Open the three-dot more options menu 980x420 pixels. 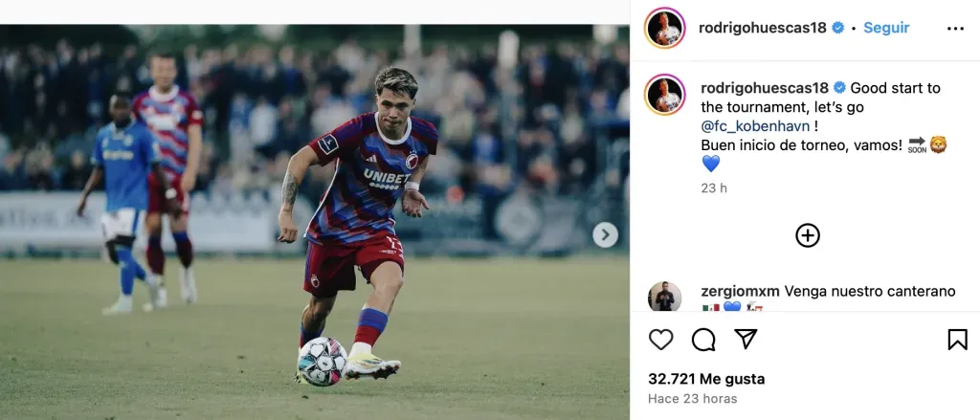tap(955, 29)
